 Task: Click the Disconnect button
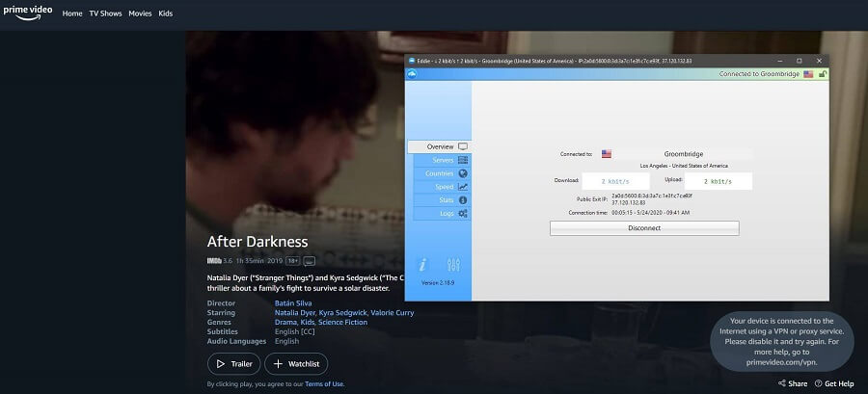tap(644, 228)
